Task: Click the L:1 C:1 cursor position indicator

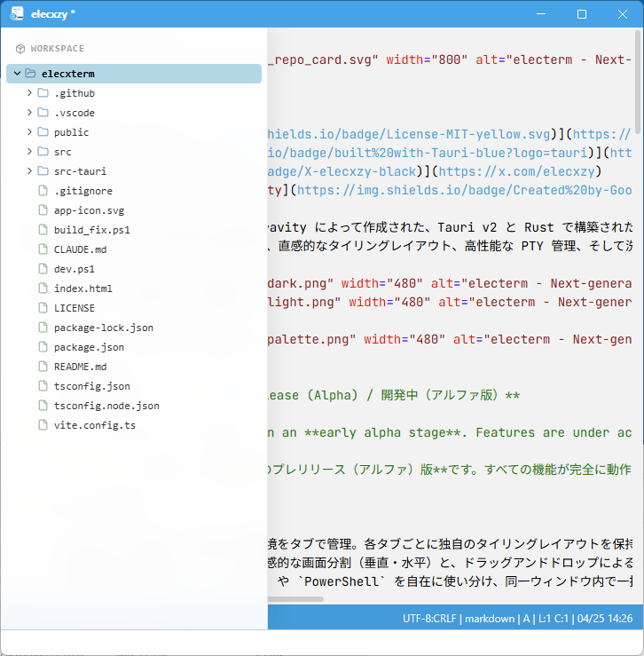Action: 554,619
